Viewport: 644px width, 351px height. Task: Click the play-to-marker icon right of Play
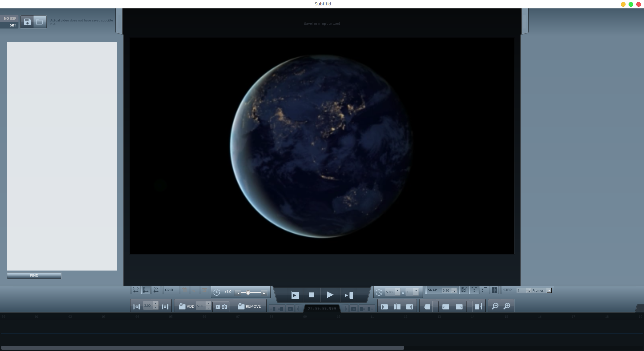[x=348, y=295]
